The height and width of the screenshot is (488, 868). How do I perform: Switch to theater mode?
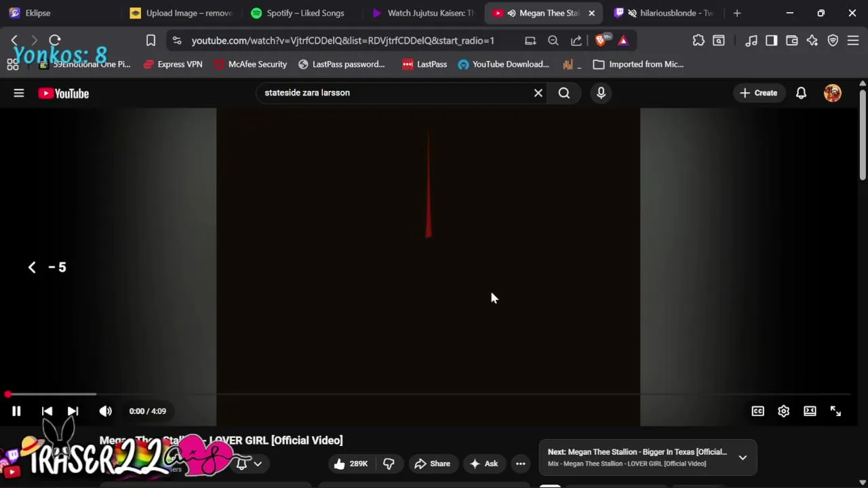coord(810,411)
